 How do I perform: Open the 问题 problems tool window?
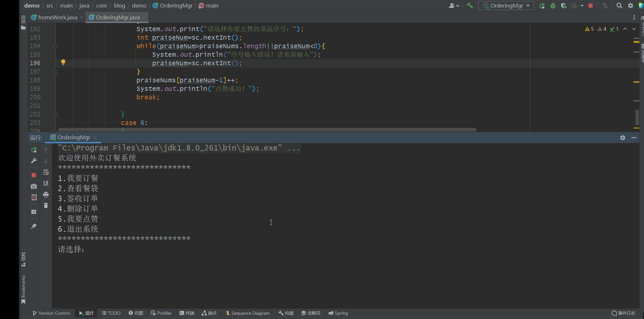click(x=136, y=313)
